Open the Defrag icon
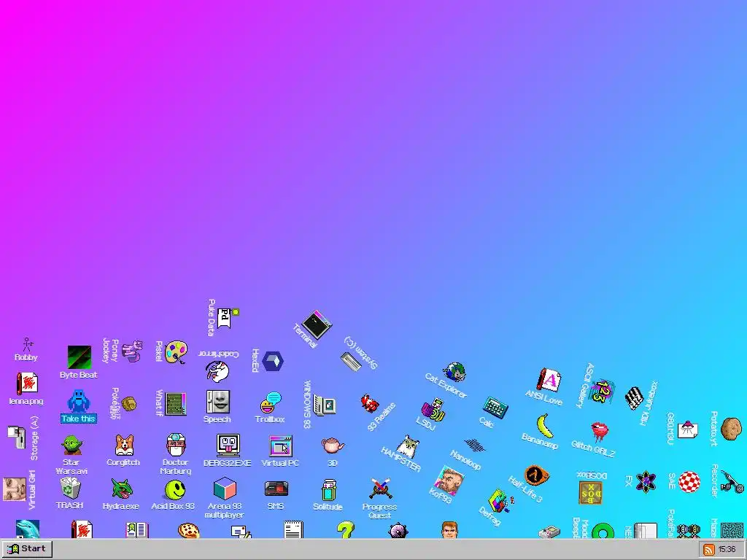The height and width of the screenshot is (560, 747). [x=499, y=502]
